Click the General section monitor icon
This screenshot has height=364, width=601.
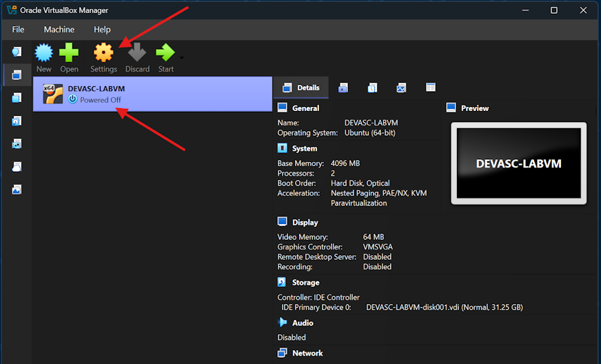click(x=283, y=108)
